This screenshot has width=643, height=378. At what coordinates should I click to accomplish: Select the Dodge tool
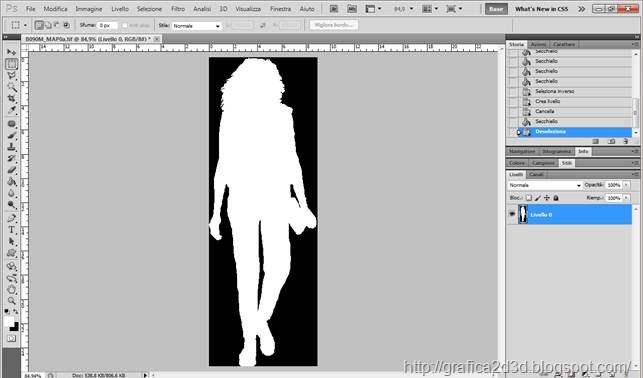(11, 205)
